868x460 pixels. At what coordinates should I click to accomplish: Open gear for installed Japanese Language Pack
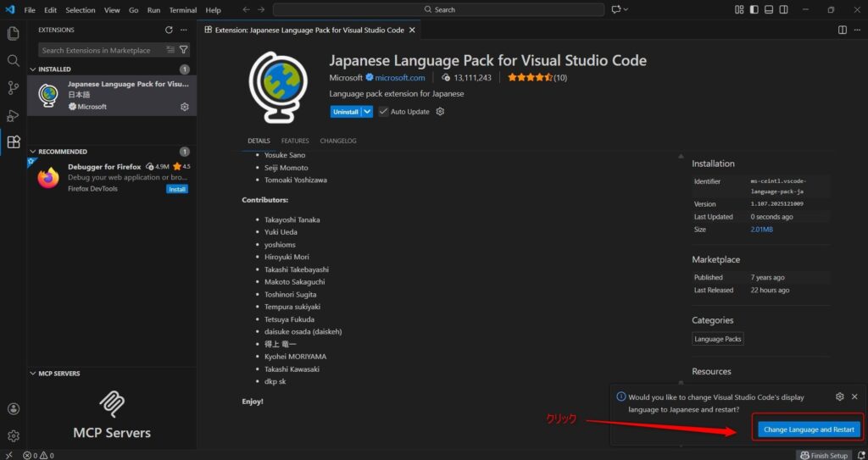(185, 107)
